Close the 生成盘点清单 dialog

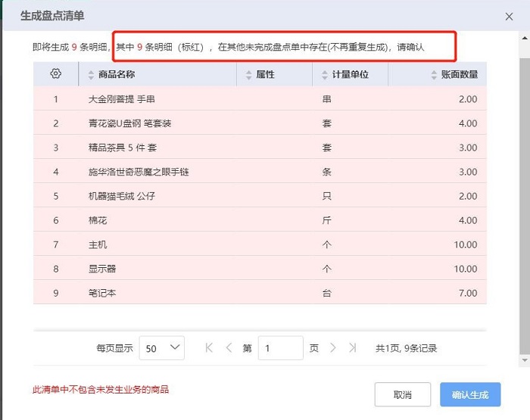(x=509, y=17)
